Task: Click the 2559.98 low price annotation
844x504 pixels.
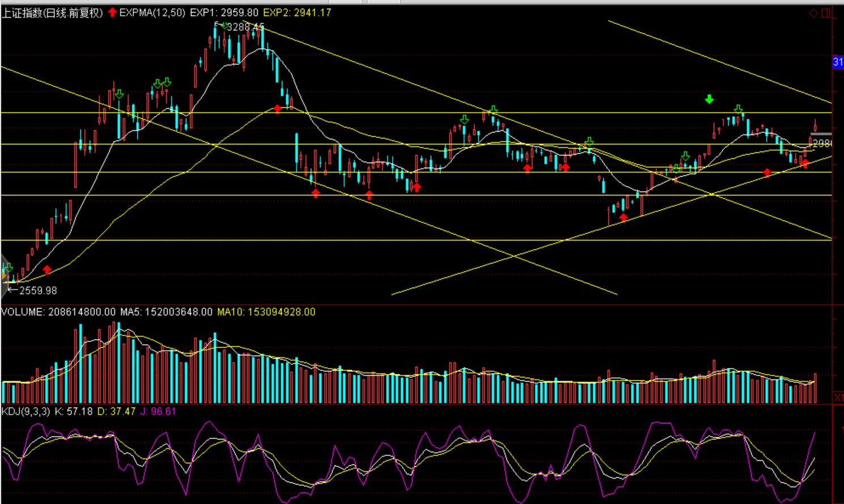Action: [x=37, y=291]
